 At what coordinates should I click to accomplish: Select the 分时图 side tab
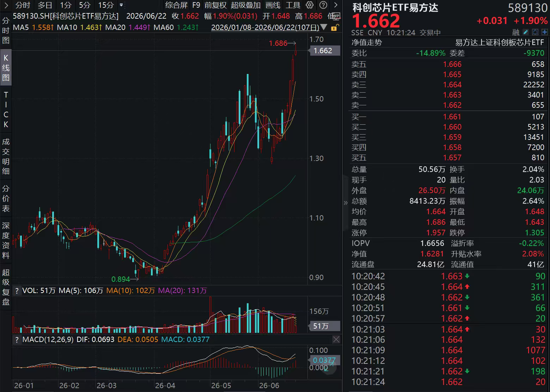[6, 30]
